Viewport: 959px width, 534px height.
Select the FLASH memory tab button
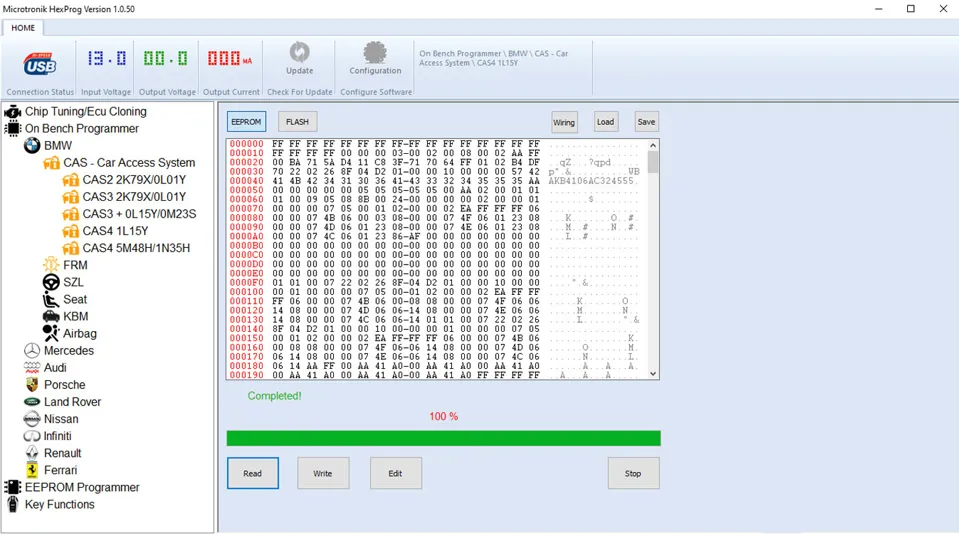coord(297,122)
